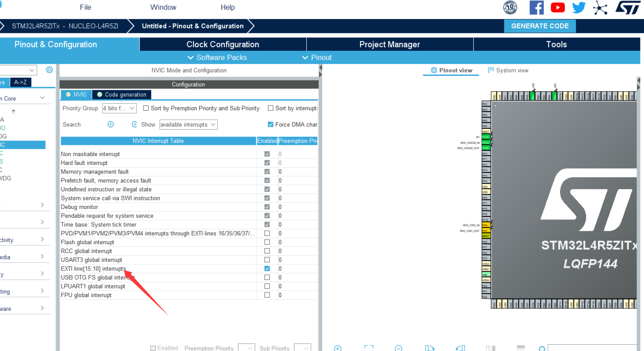The width and height of the screenshot is (644, 351).
Task: Switch categories list to A->Z
Action: click(x=20, y=82)
